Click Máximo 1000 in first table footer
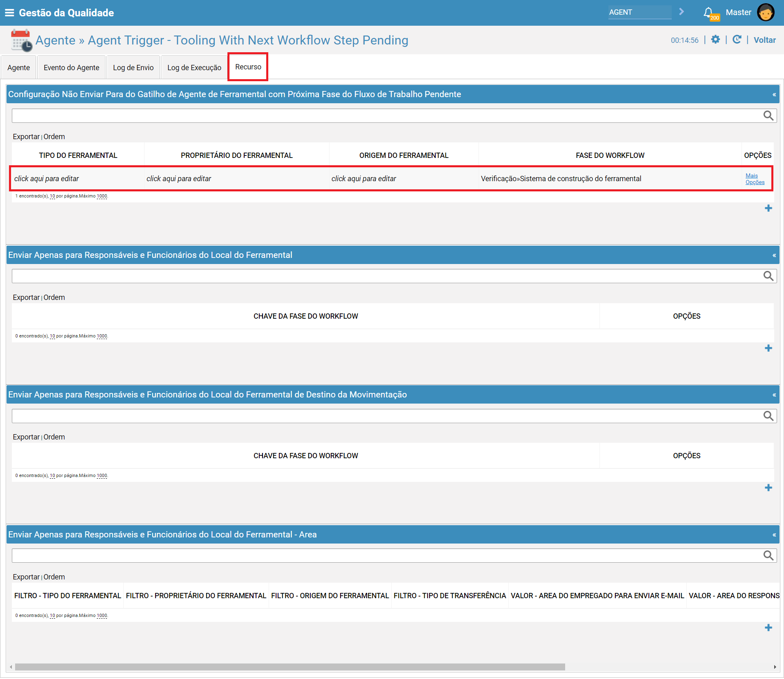The width and height of the screenshot is (784, 679). click(102, 196)
